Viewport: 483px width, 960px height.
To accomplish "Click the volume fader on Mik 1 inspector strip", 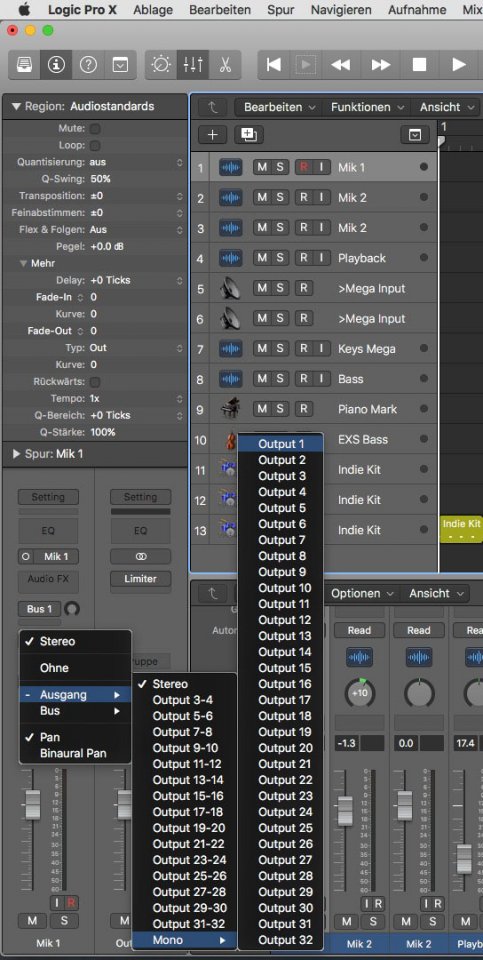I will click(32, 804).
